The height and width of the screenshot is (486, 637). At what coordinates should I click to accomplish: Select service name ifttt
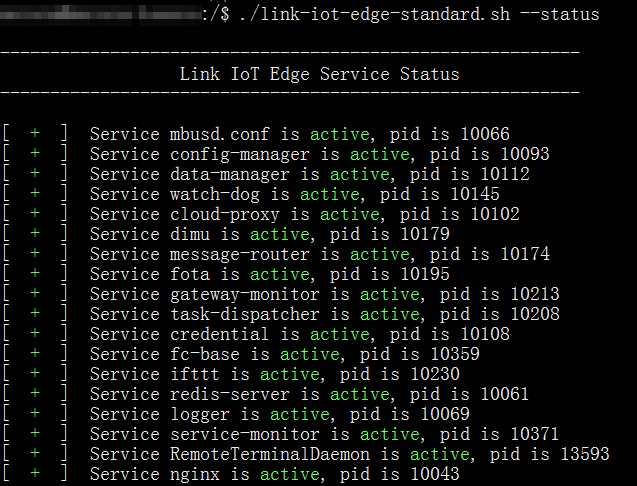click(x=195, y=374)
